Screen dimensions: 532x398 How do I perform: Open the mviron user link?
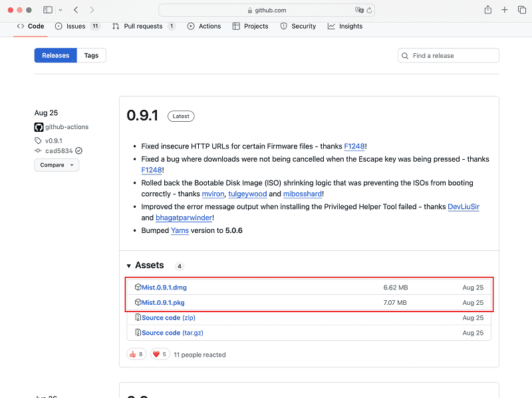[213, 194]
